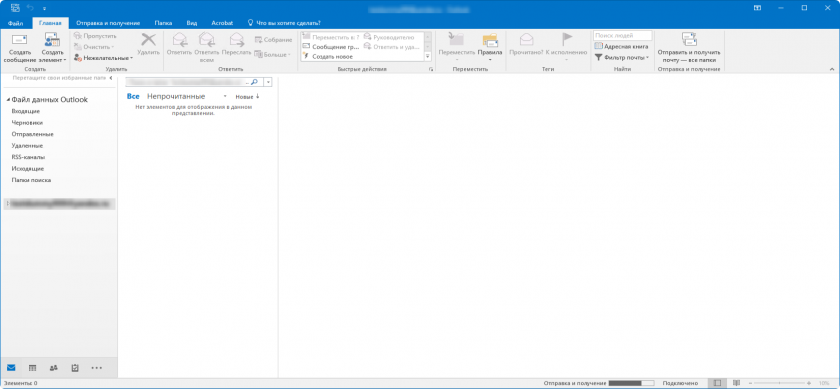Click the zoom slider in status bar

[778, 384]
